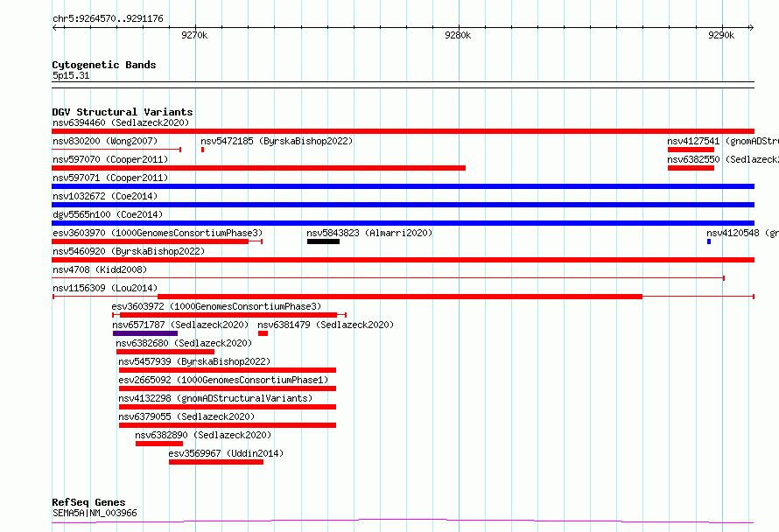Click the red bar of esv3603972
This screenshot has width=779, height=532.
pyautogui.click(x=228, y=315)
